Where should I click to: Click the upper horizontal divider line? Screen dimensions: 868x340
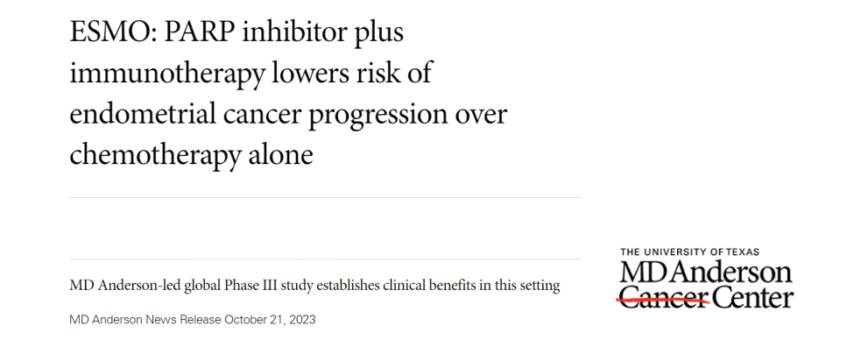326,197
